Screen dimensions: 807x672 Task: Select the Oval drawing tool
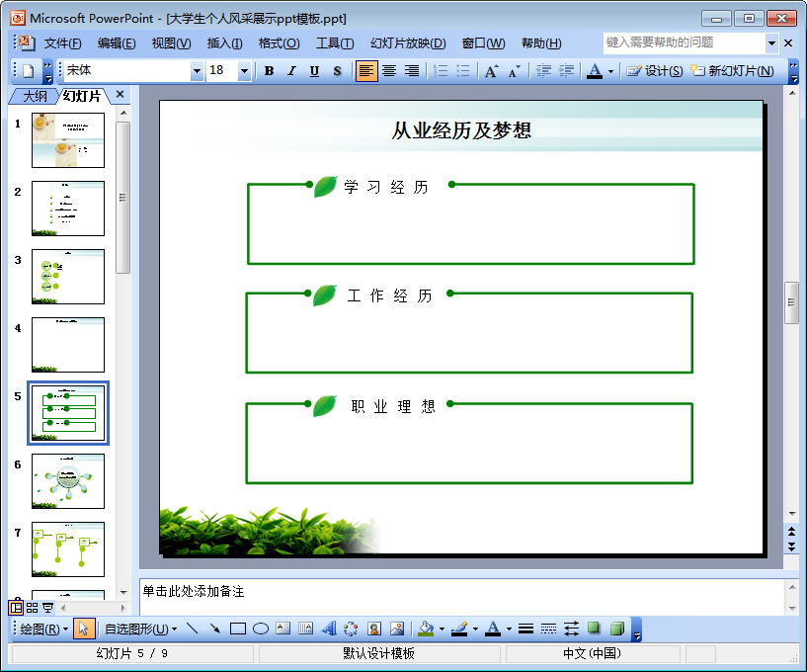[261, 629]
